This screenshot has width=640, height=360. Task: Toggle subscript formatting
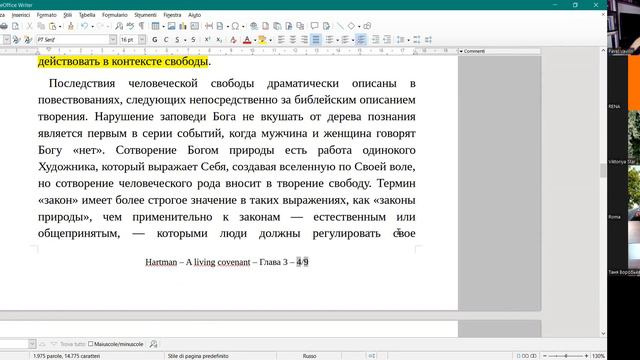(x=219, y=40)
